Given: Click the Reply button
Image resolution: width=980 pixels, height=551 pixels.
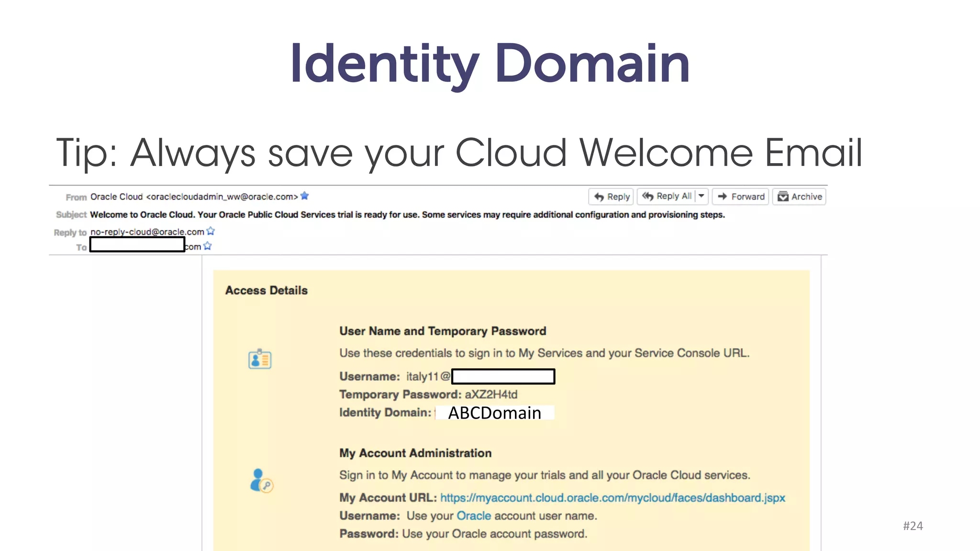Looking at the screenshot, I should point(612,197).
